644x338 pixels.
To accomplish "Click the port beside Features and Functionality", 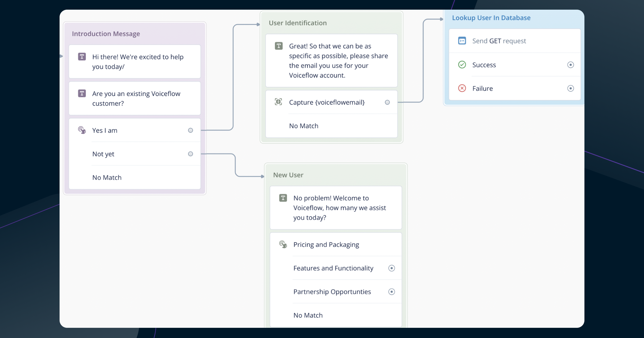I will coord(391,268).
